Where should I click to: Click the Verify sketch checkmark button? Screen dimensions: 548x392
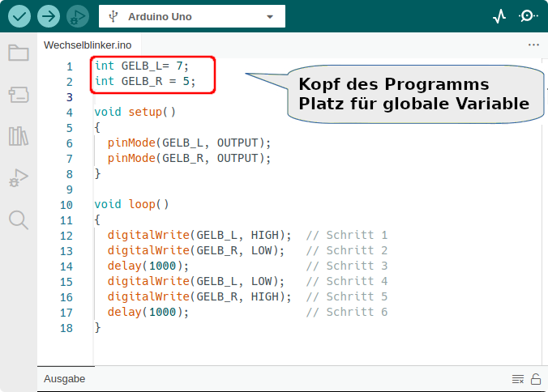[x=19, y=15]
